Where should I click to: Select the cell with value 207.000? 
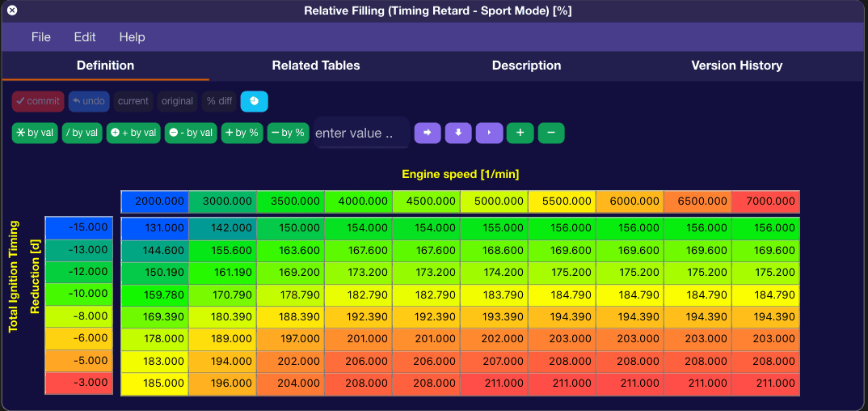tap(495, 361)
